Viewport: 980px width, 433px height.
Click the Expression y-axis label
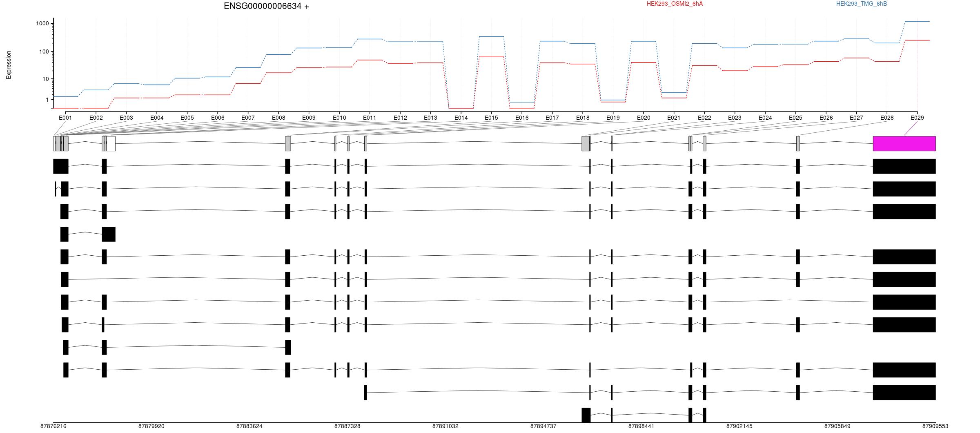pos(9,65)
